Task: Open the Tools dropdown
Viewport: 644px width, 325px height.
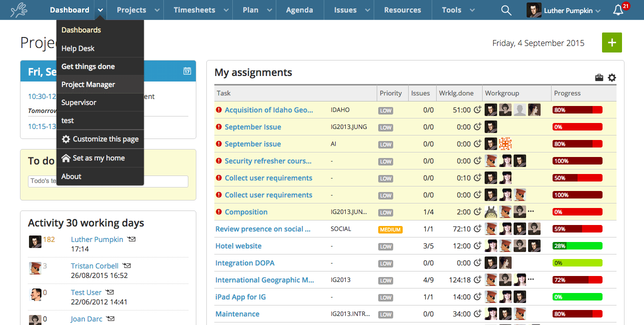Action: 456,9
